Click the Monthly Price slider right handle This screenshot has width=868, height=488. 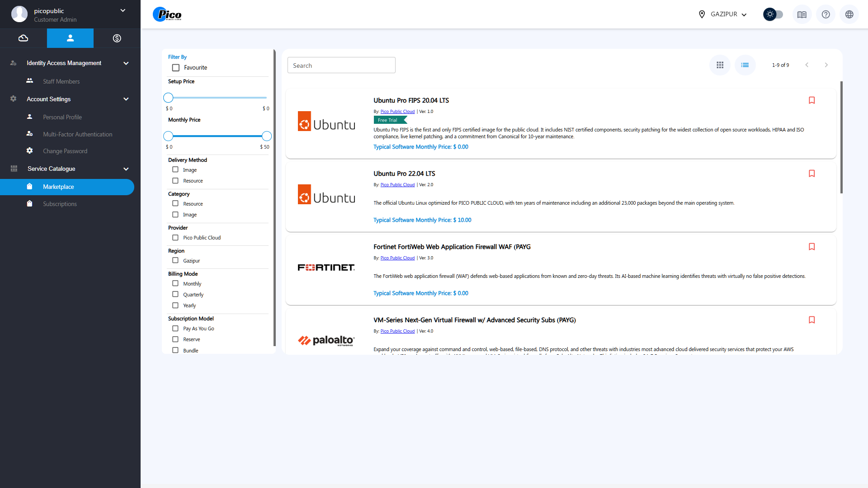[267, 136]
